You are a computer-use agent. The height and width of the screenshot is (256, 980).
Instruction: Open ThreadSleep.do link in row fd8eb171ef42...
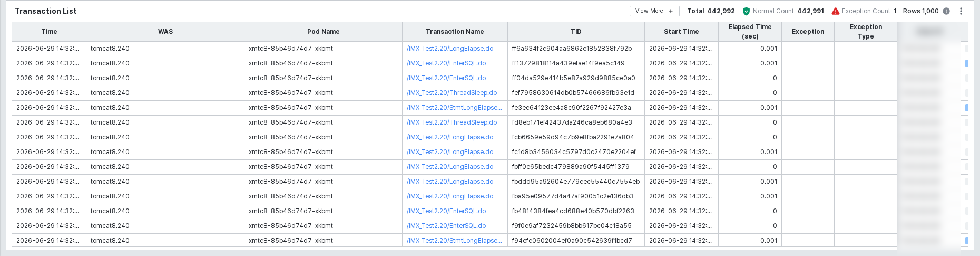pos(452,122)
